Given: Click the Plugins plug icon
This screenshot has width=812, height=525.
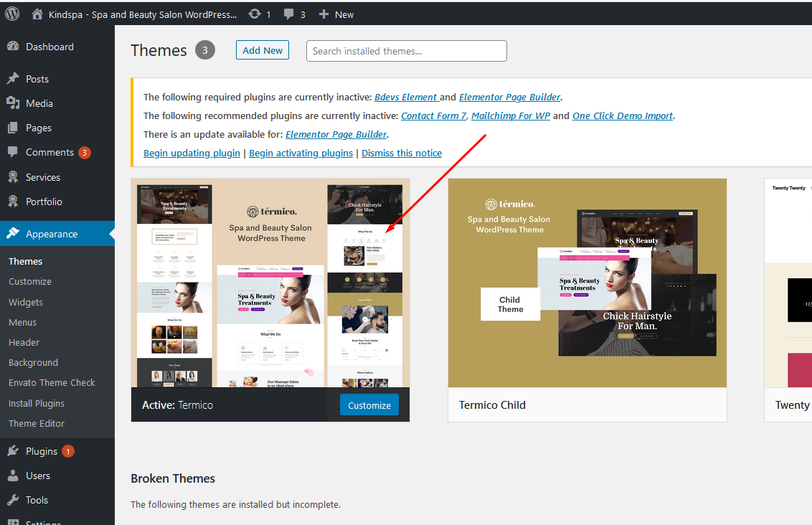Looking at the screenshot, I should (13, 451).
